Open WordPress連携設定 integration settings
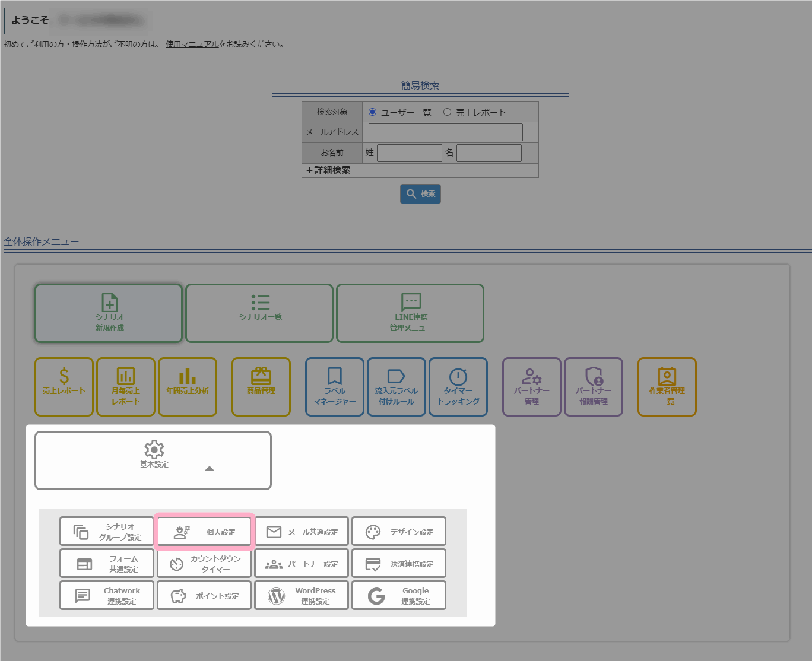Screen dimensions: 812x661 (x=301, y=595)
